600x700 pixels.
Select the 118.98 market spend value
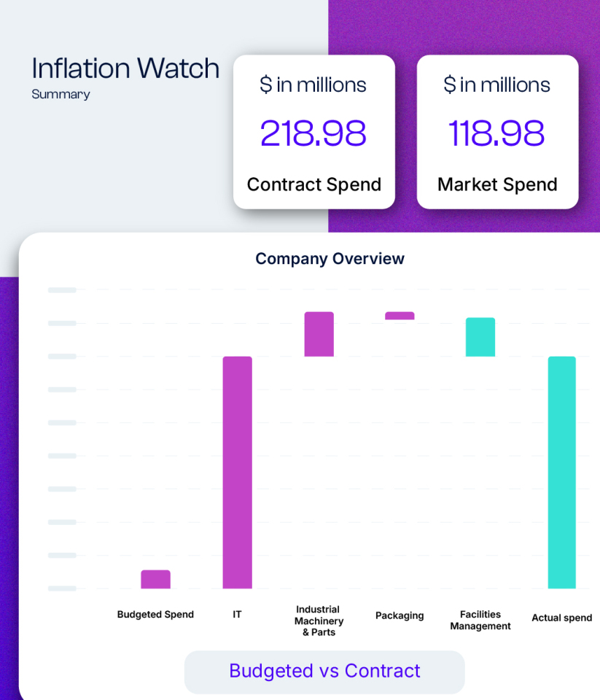496,133
